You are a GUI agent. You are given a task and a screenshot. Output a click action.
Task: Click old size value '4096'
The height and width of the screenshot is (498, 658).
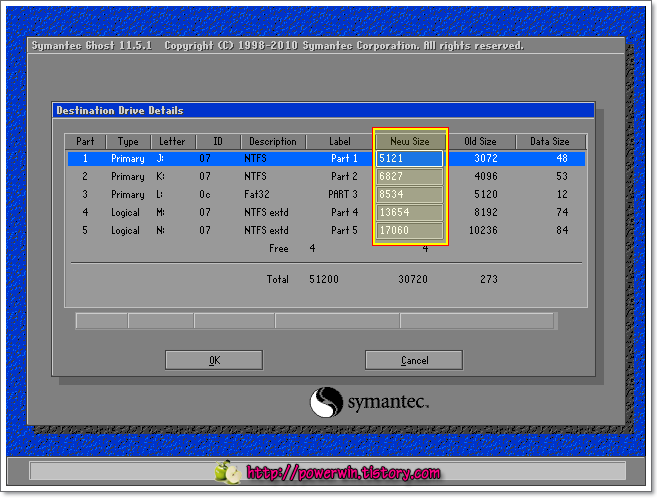pos(486,176)
